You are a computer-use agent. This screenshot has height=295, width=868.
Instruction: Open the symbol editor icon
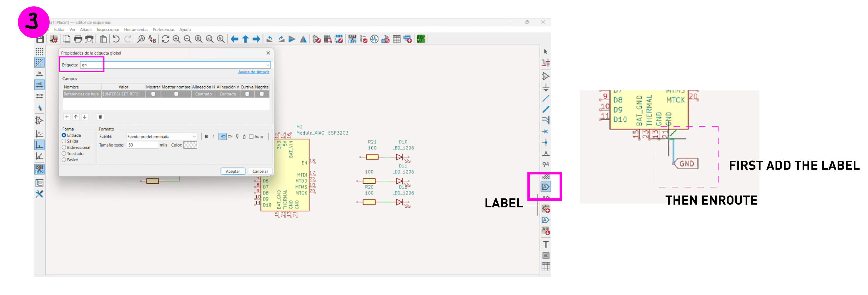(316, 39)
